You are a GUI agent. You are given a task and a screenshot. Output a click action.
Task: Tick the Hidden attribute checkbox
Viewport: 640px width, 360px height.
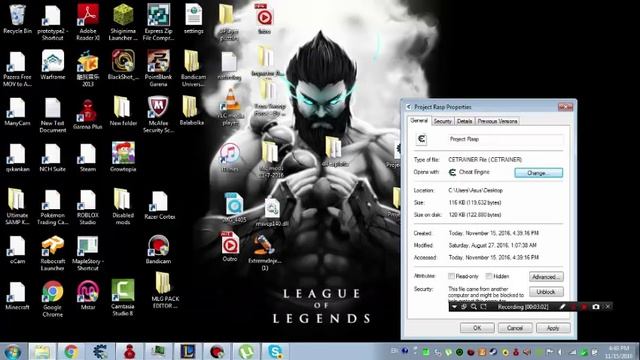[x=489, y=276]
